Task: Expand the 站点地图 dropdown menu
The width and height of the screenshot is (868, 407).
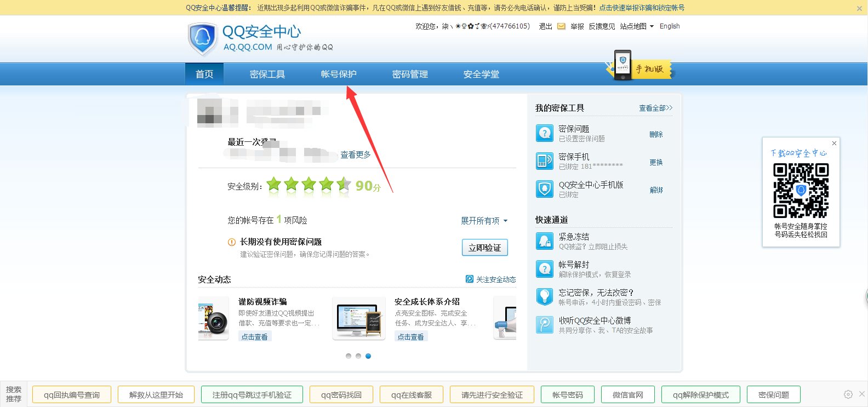Action: pyautogui.click(x=636, y=26)
